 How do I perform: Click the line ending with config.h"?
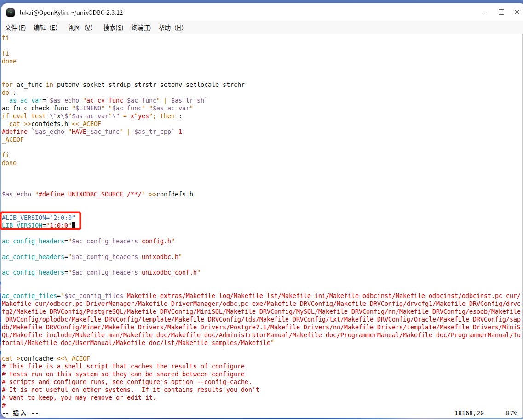pyautogui.click(x=88, y=241)
